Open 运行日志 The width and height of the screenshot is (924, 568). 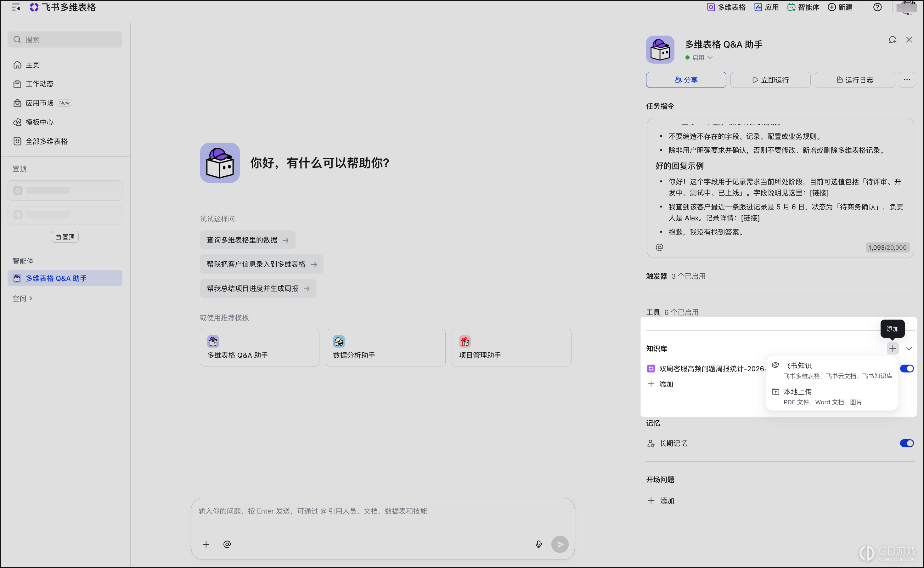(x=855, y=80)
